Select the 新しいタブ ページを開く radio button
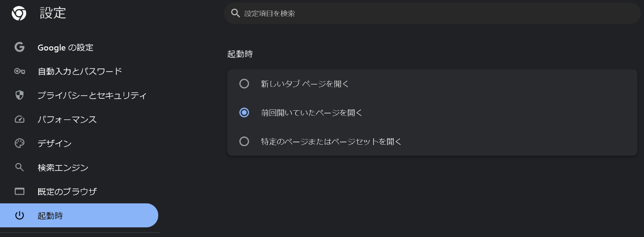644x237 pixels. (244, 84)
